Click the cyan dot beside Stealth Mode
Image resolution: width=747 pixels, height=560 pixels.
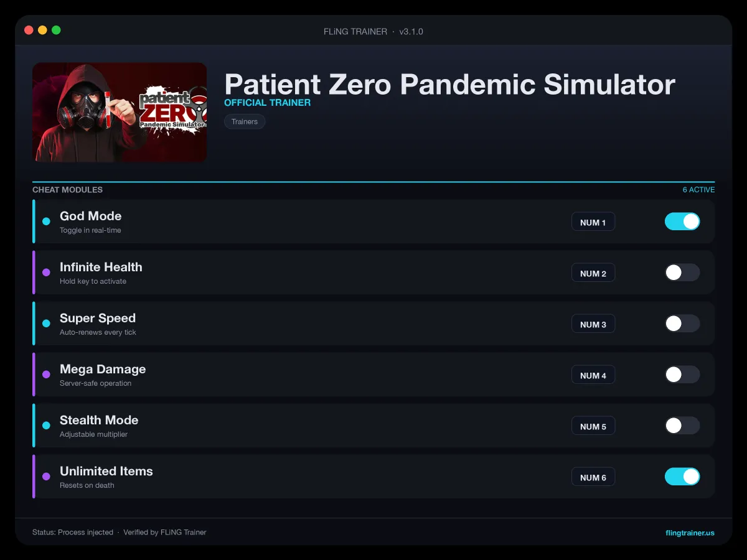pyautogui.click(x=46, y=426)
